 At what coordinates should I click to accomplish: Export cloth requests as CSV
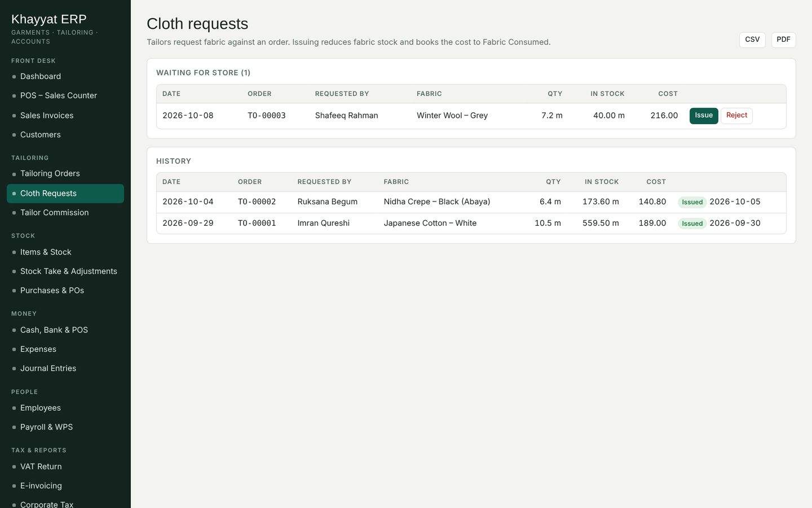click(x=752, y=40)
